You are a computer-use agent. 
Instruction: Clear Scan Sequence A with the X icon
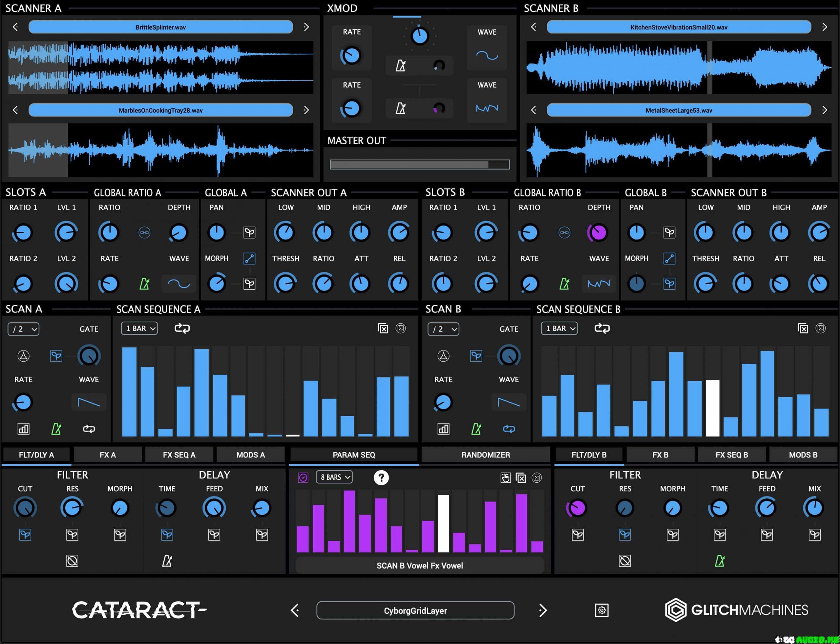click(383, 329)
